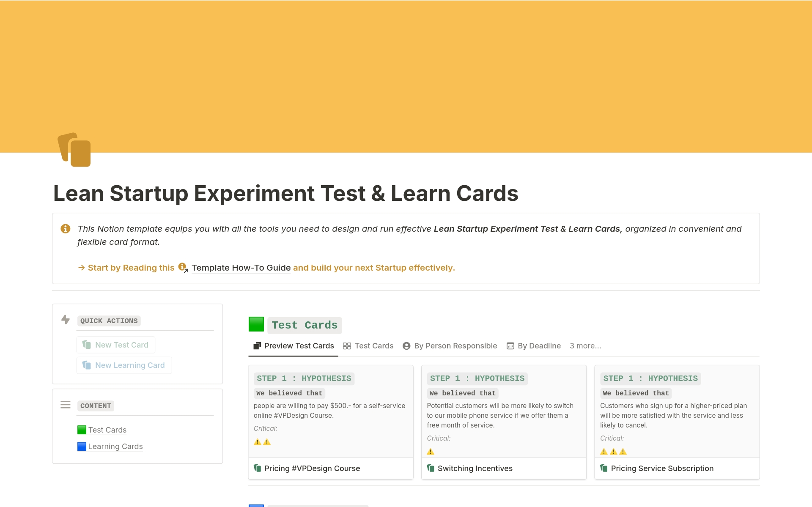Open the Pricing #VPDesign Course card
The height and width of the screenshot is (507, 812).
click(x=312, y=467)
